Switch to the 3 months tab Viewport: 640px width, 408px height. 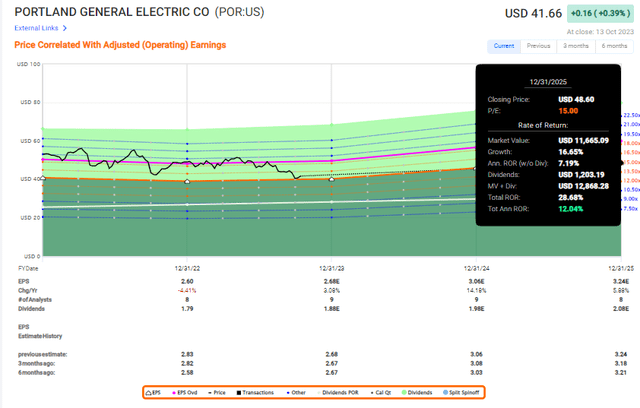pos(576,46)
